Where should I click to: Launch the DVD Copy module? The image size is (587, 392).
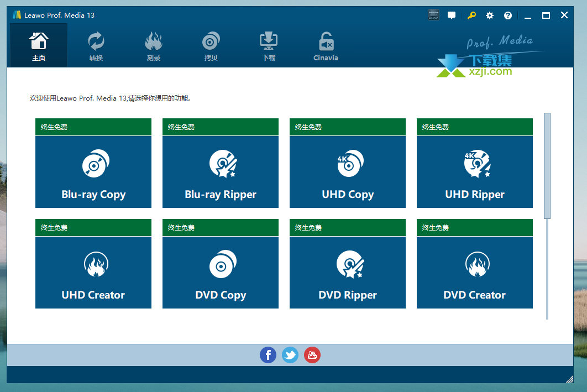click(x=221, y=272)
